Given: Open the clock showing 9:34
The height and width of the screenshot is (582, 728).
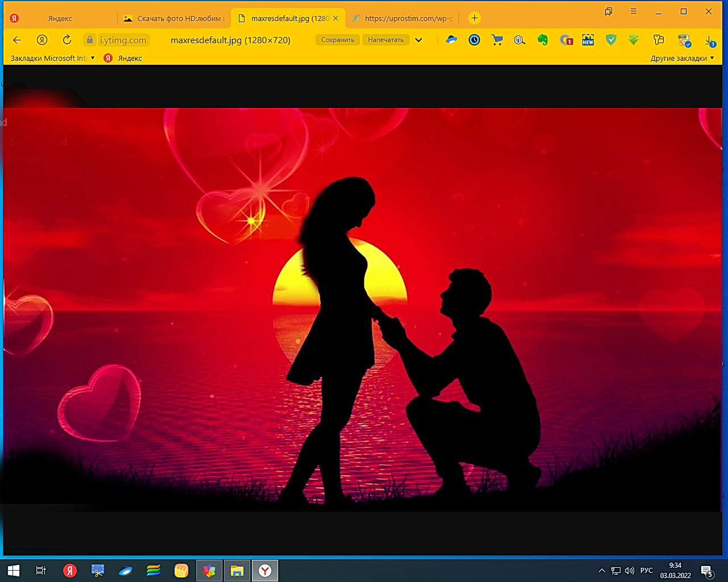Looking at the screenshot, I should pos(676,571).
